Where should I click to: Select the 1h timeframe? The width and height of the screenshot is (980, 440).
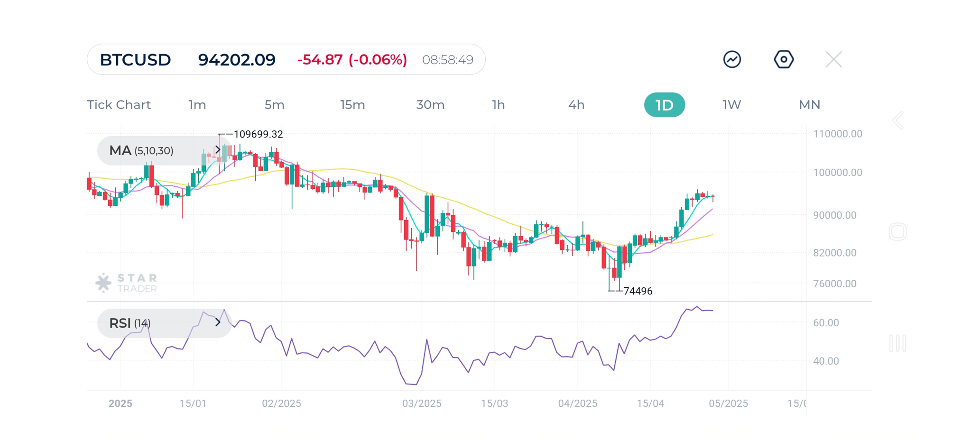[x=498, y=105]
